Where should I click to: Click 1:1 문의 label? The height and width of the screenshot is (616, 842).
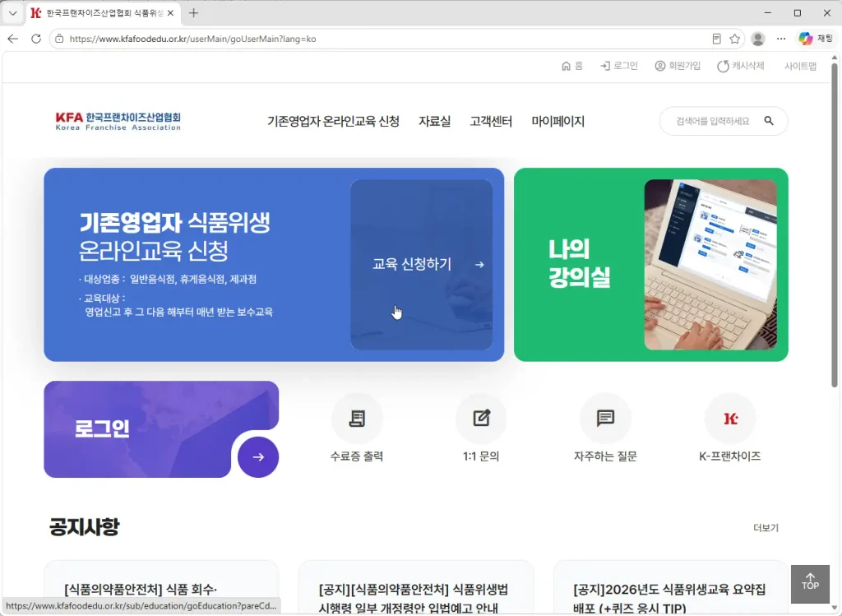tap(481, 456)
